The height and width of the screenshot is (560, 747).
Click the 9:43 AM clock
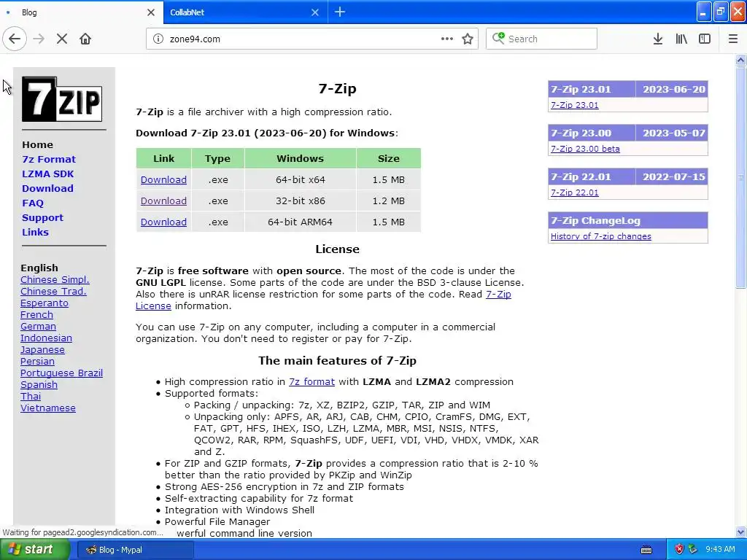[x=720, y=550]
